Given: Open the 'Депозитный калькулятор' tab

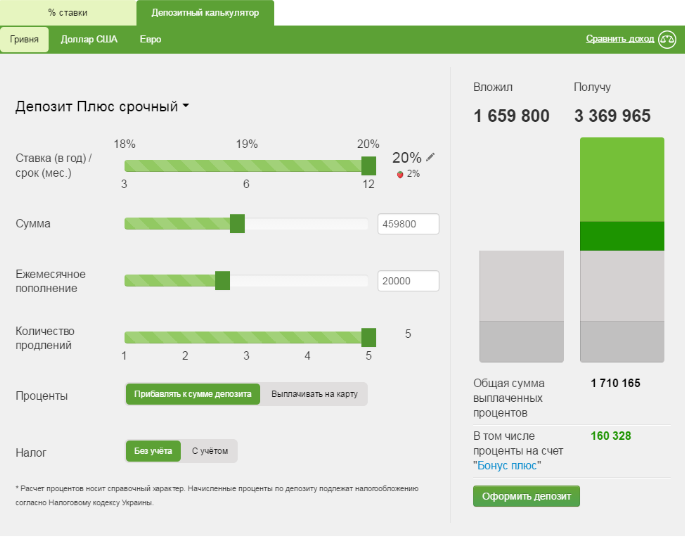Looking at the screenshot, I should point(204,13).
